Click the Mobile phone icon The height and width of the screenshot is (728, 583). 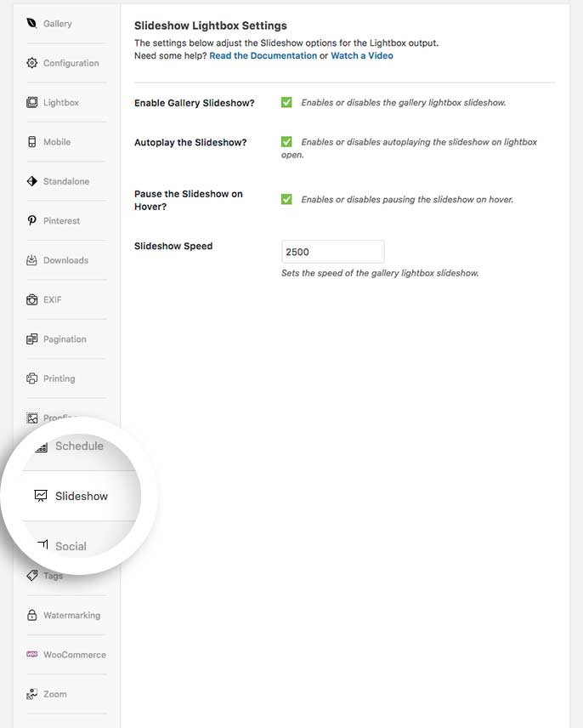coord(32,142)
